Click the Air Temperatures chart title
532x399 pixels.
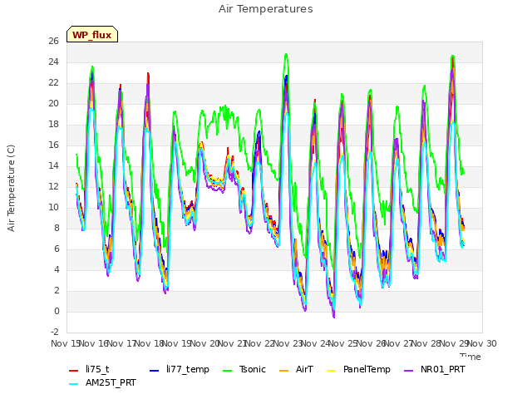tap(266, 9)
